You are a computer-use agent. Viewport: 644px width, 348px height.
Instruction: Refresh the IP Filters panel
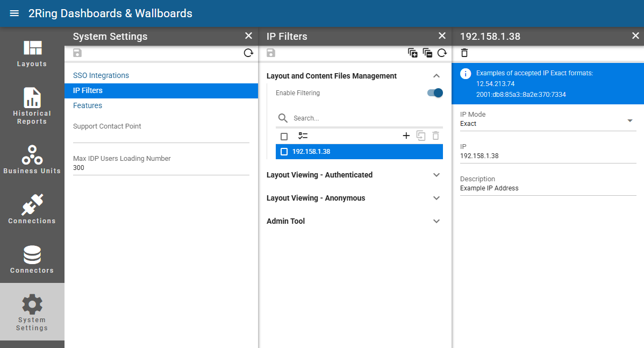(x=442, y=53)
